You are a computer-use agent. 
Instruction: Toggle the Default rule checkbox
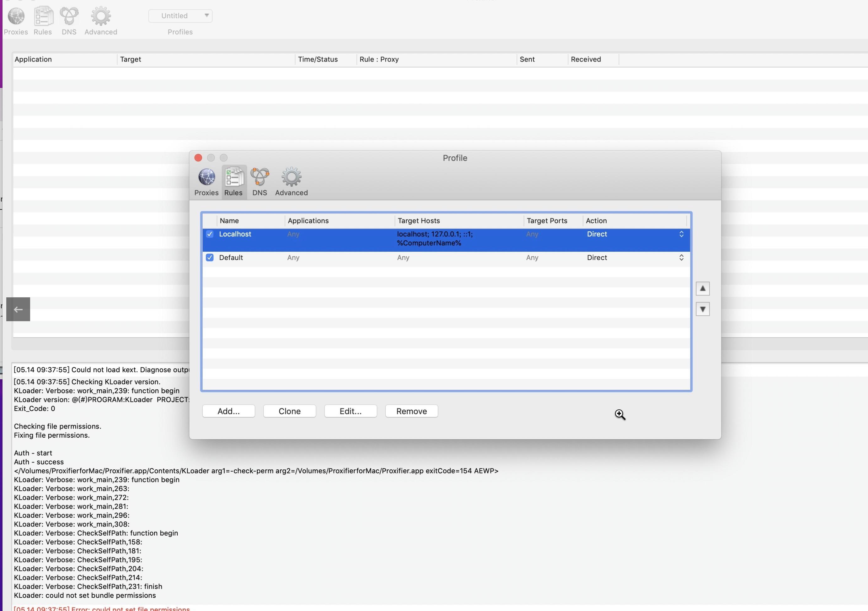pos(209,257)
